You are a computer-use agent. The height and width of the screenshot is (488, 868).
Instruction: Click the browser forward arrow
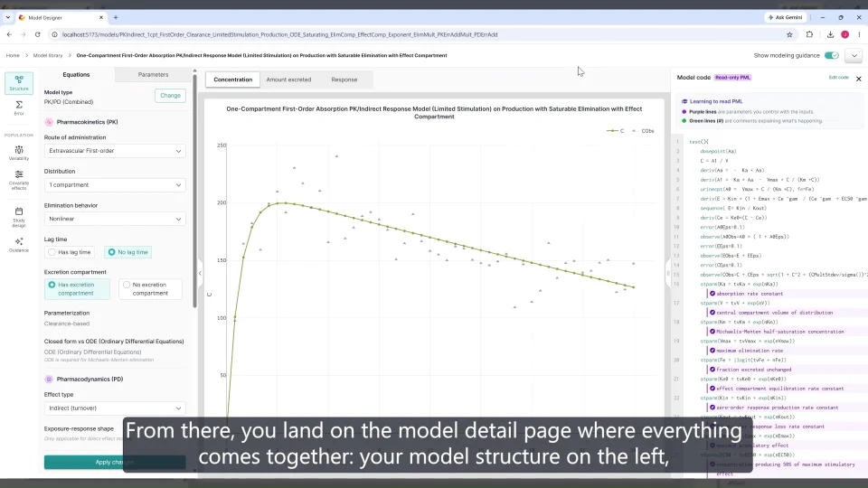(24, 34)
